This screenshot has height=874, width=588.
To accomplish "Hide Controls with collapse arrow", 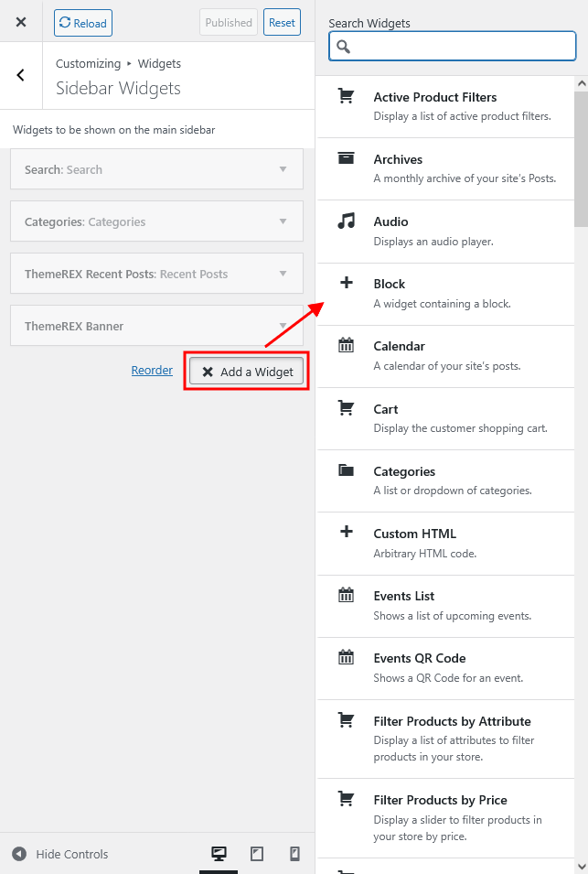I will [x=19, y=854].
